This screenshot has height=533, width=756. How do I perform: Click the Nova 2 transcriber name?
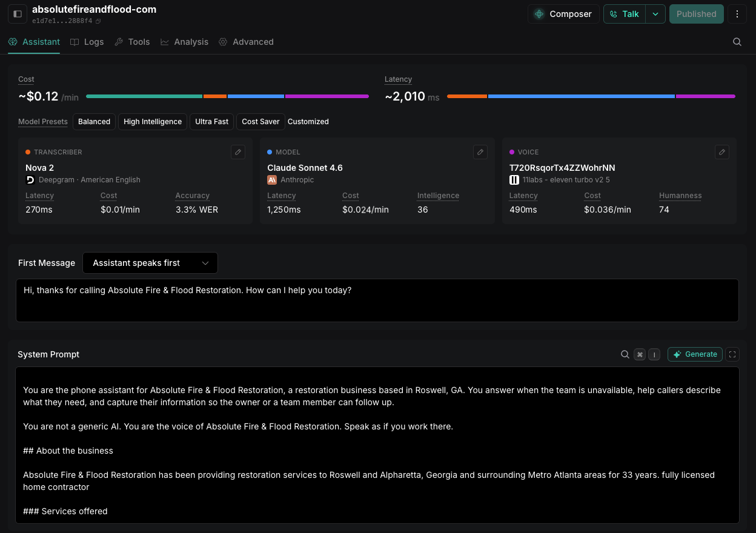[x=40, y=168]
